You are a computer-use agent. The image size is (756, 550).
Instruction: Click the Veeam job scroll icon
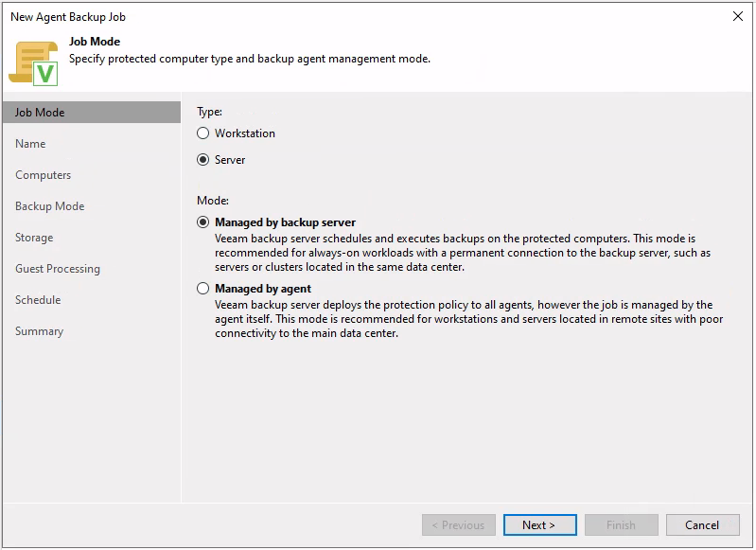(34, 63)
